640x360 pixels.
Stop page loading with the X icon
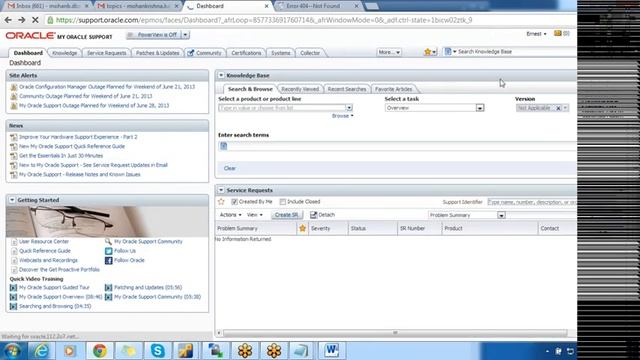coord(35,20)
